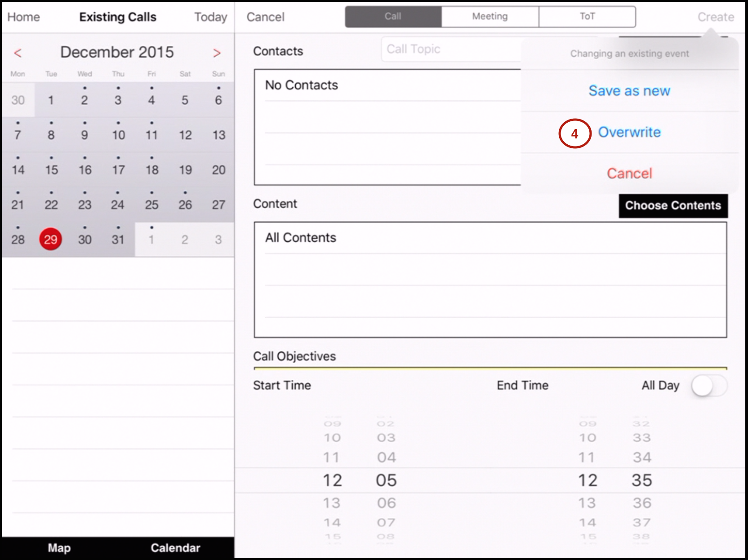Tap Overwrite in the popup
Viewport: 748px width, 560px height.
[x=629, y=132]
